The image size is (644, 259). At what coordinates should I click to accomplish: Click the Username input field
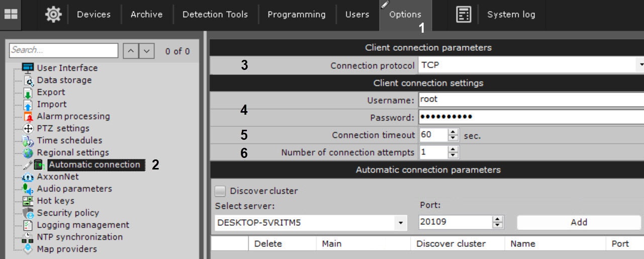coord(530,100)
